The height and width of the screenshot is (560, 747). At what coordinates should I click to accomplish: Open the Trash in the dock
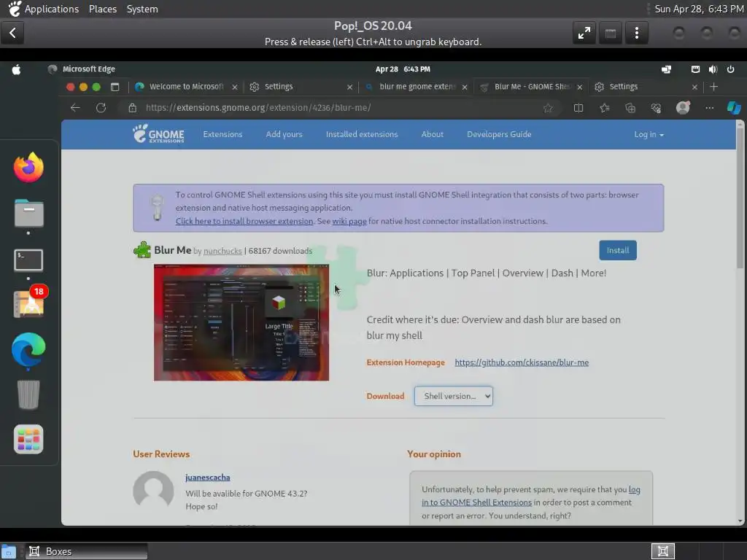(28, 394)
